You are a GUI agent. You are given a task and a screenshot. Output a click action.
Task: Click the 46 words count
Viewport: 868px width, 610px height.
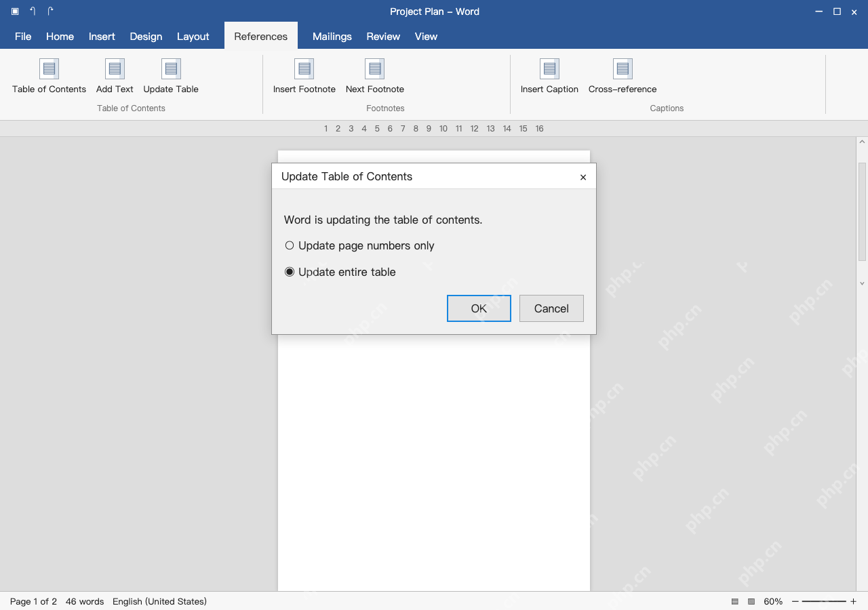pos(85,601)
